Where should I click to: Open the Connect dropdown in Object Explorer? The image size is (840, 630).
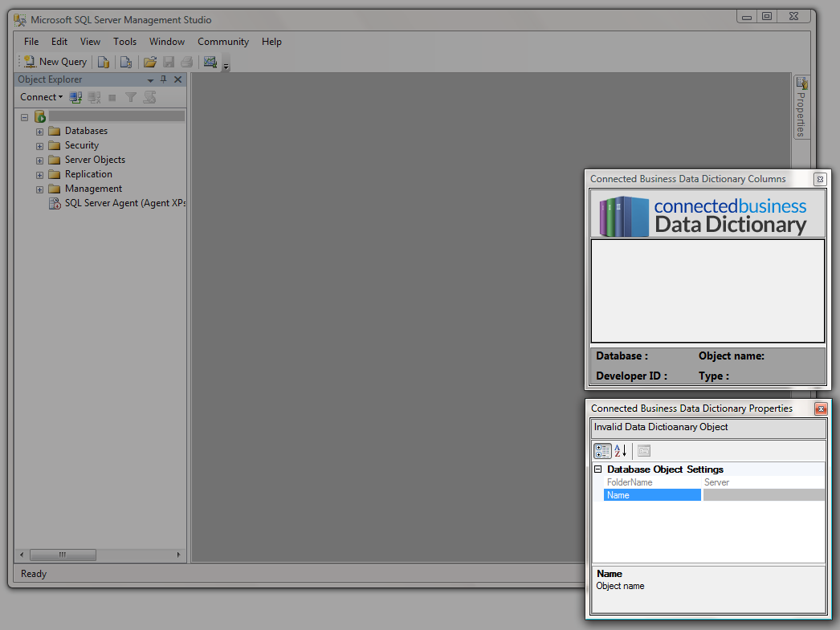41,97
